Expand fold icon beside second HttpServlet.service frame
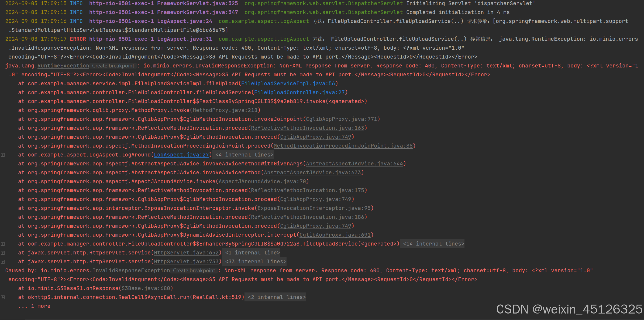 tap(3, 261)
